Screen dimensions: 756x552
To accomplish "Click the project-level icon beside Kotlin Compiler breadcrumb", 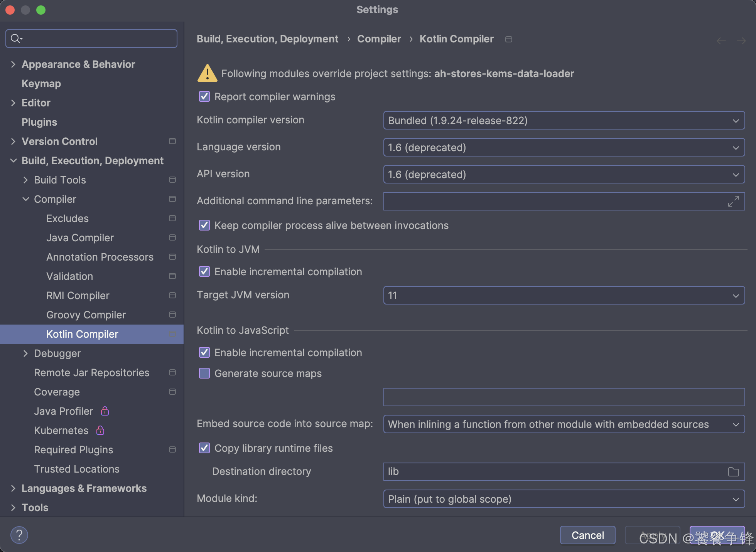I will point(509,39).
